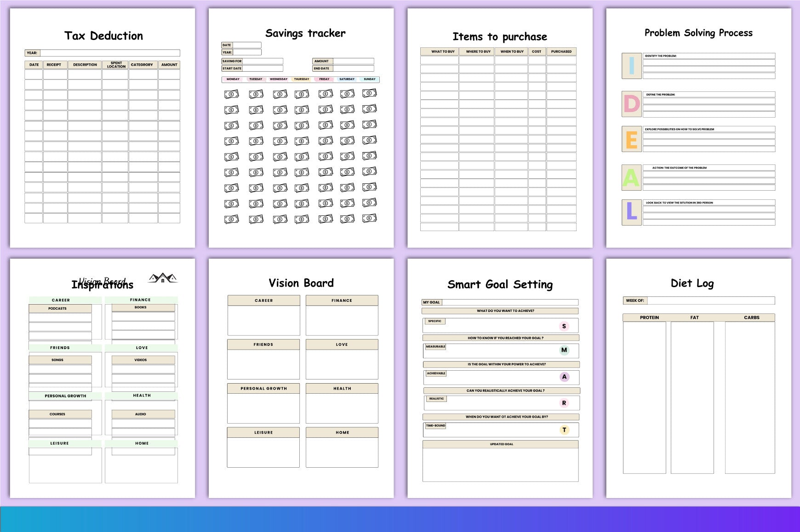The width and height of the screenshot is (800, 532).
Task: Click the EXPLORE POSSIBILITIES line
Action: [709, 129]
